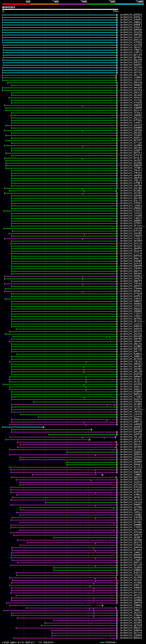Click the UniRef100_P25087 hit label
146x644 pixels.
click(131, 203)
